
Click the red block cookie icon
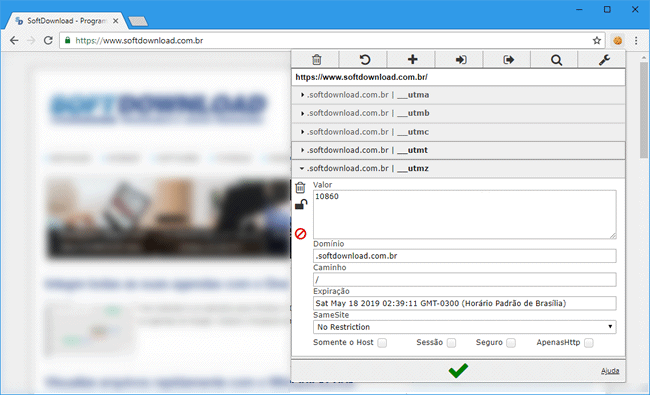click(301, 234)
